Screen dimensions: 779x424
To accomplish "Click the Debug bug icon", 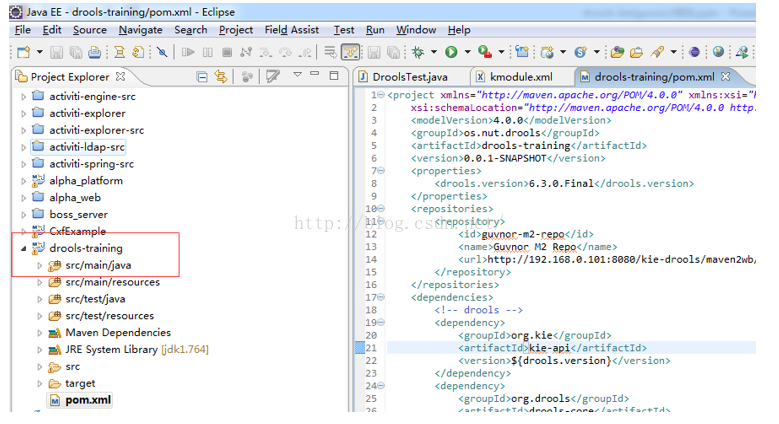I will [418, 52].
